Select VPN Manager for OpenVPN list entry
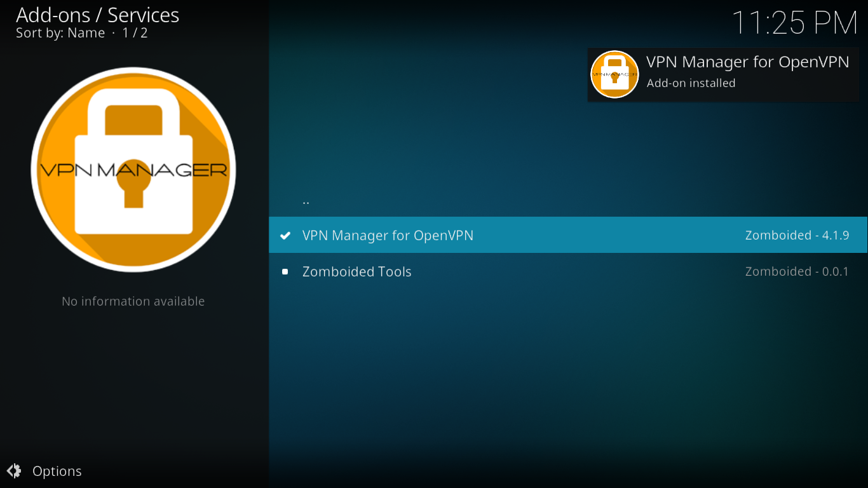This screenshot has height=488, width=868. 568,235
